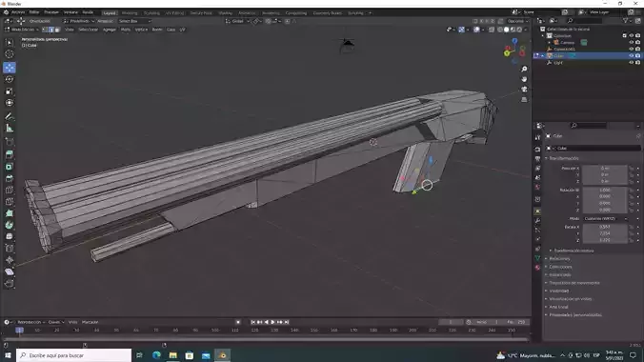644x362 pixels.
Task: Activate the Scale tool in left toolbar
Action: [10, 91]
